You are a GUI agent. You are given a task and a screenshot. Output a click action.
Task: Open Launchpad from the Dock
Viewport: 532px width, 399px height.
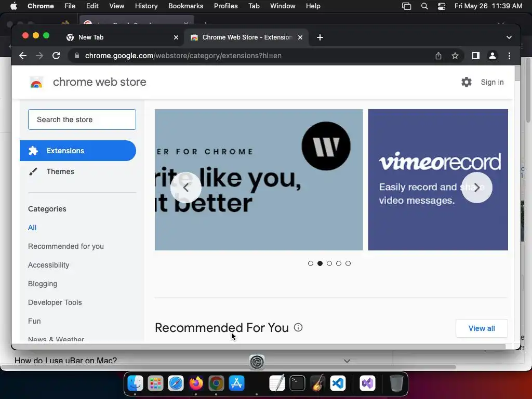pos(155,383)
